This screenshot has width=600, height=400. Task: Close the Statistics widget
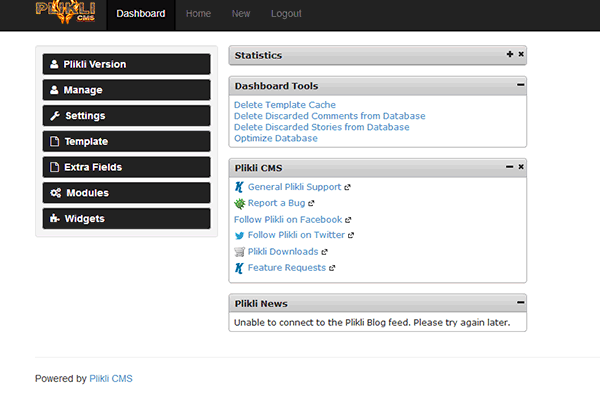click(x=521, y=54)
